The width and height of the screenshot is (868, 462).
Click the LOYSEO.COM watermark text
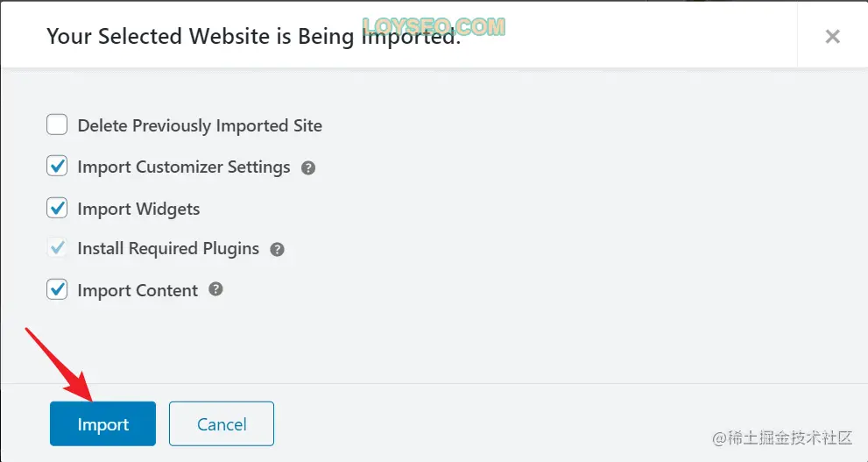pos(434,26)
